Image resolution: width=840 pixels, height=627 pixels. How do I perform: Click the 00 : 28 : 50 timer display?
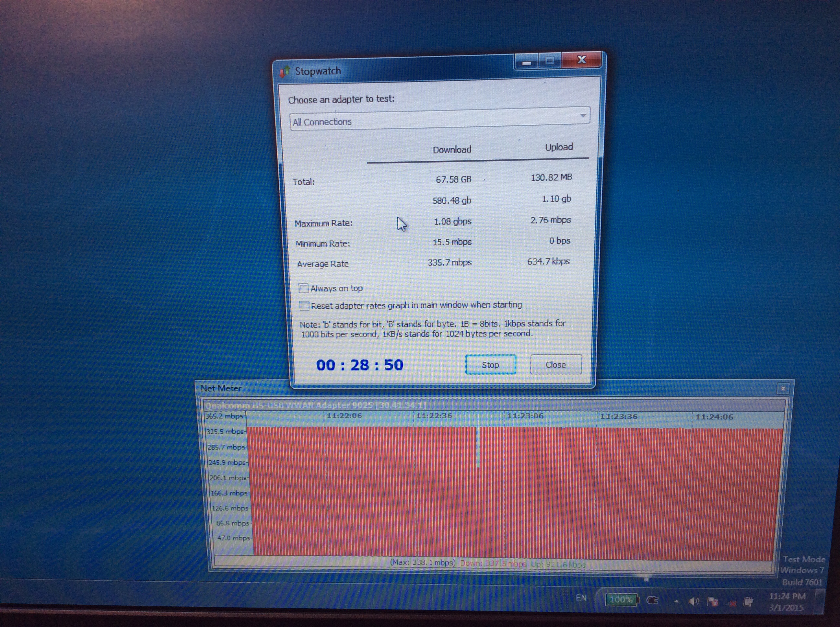click(x=360, y=365)
